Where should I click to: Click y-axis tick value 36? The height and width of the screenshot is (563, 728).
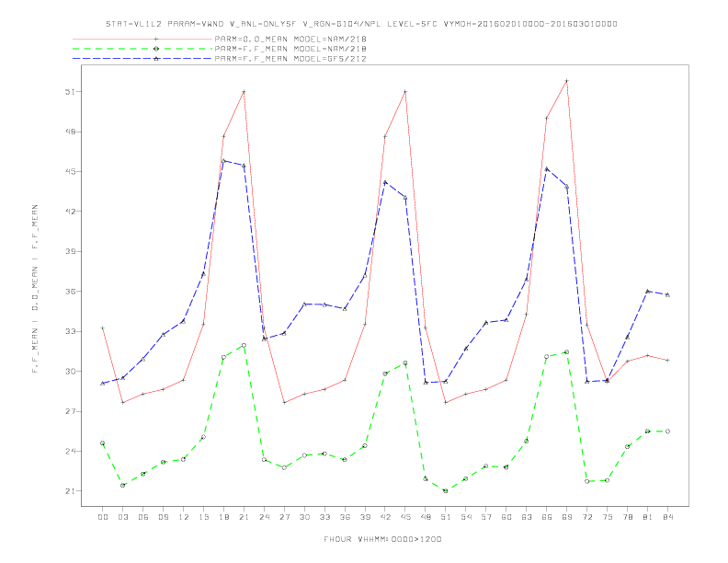tap(70, 292)
